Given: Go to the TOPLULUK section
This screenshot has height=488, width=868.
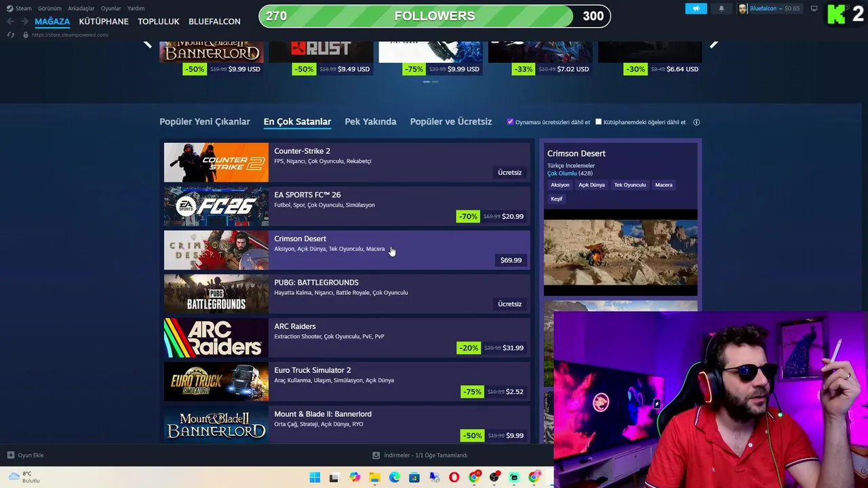Looking at the screenshot, I should coord(159,22).
